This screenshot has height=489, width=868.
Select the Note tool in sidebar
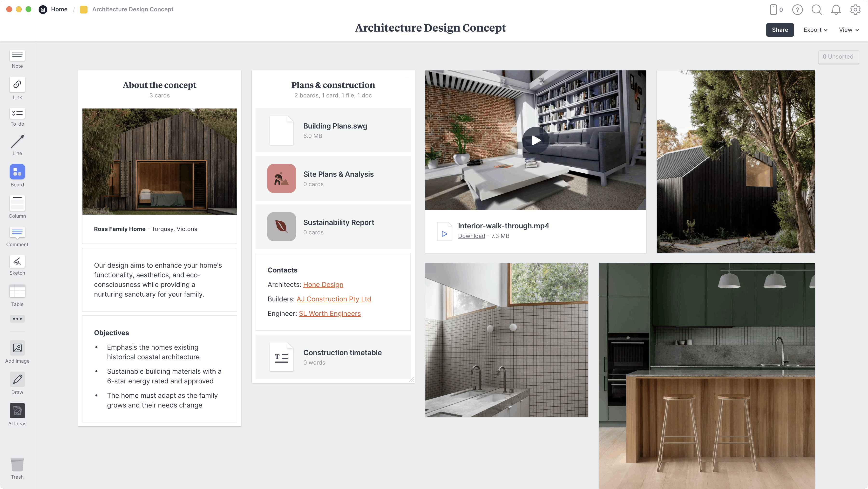[x=17, y=55]
